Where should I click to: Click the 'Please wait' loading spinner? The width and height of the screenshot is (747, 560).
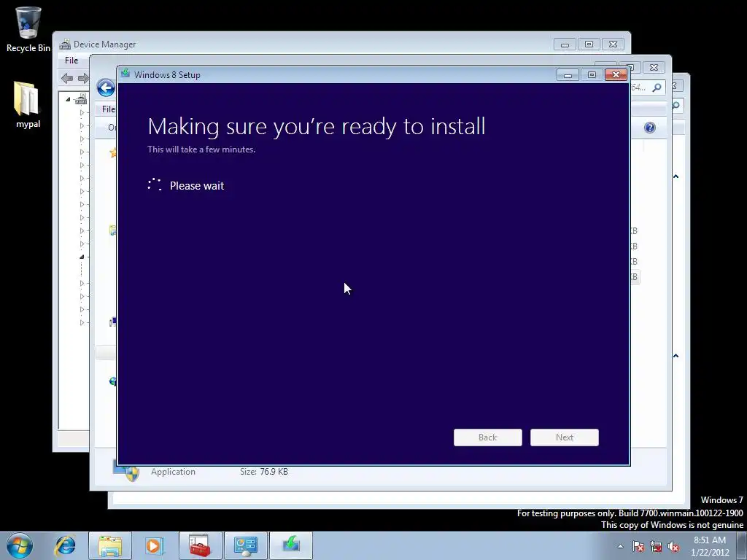click(x=155, y=184)
